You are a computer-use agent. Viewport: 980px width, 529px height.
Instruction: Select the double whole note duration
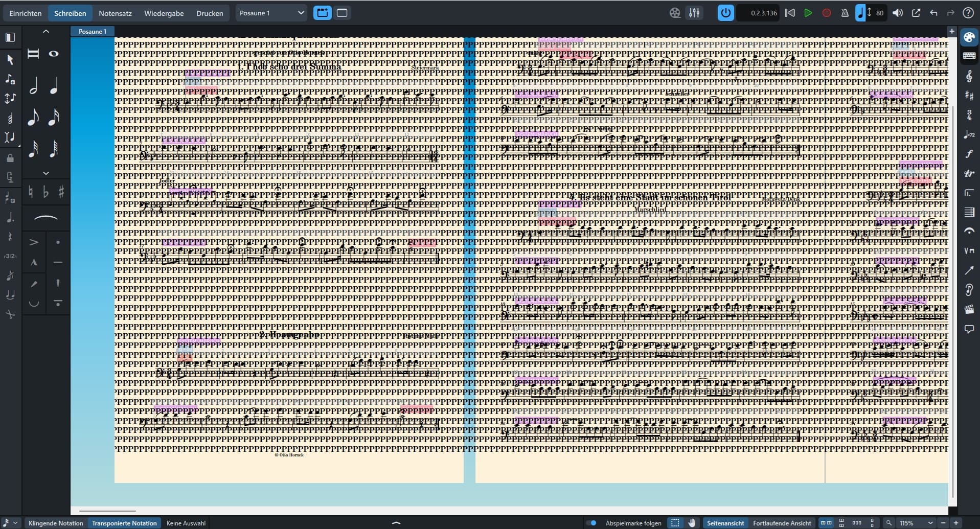pyautogui.click(x=33, y=54)
